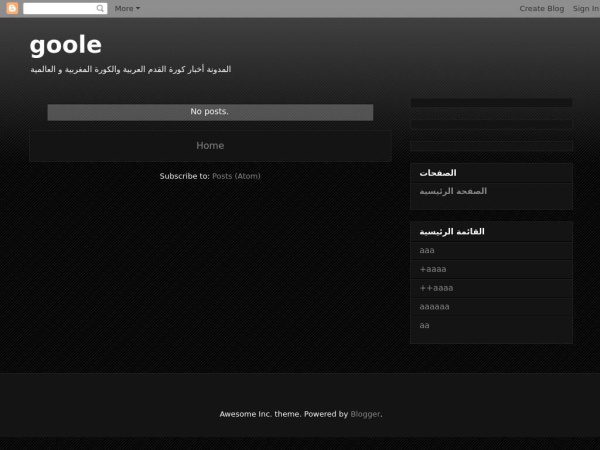Click the الصفحات widget heading
Viewport: 600px width, 450px height.
point(438,173)
